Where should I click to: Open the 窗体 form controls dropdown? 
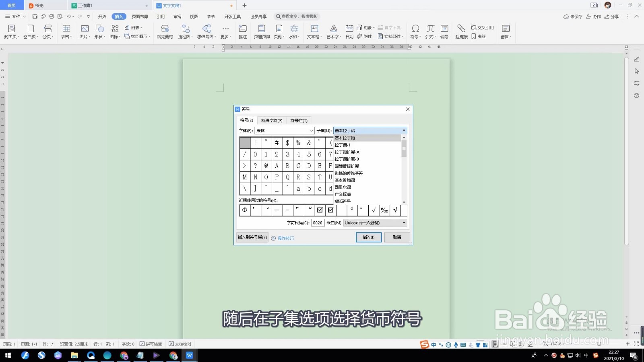point(506,31)
